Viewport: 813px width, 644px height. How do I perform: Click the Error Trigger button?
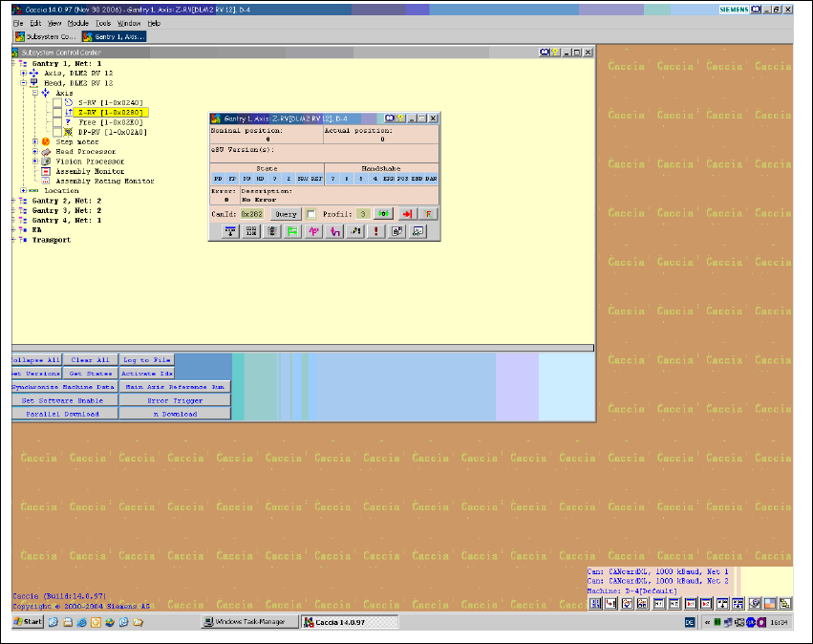175,400
